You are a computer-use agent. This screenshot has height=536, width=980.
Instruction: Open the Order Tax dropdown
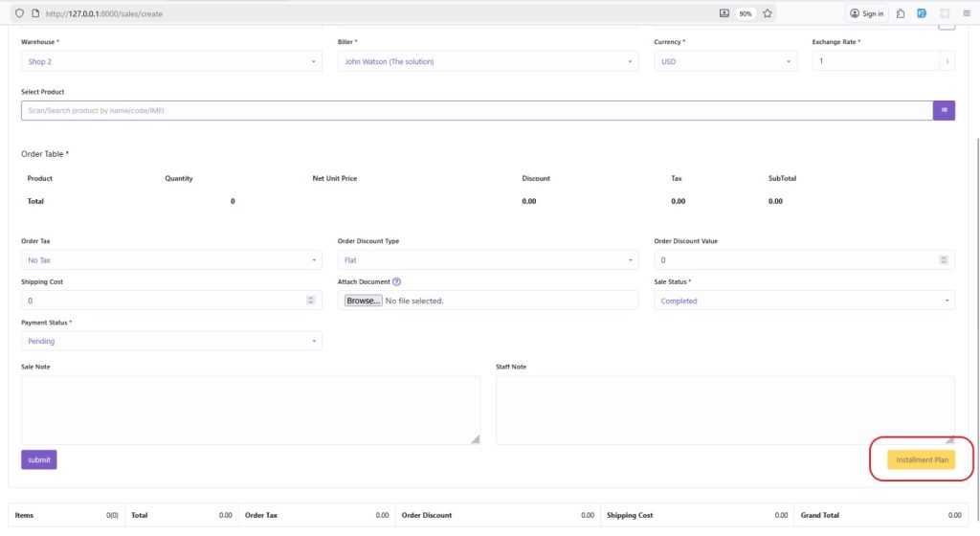pyautogui.click(x=171, y=260)
